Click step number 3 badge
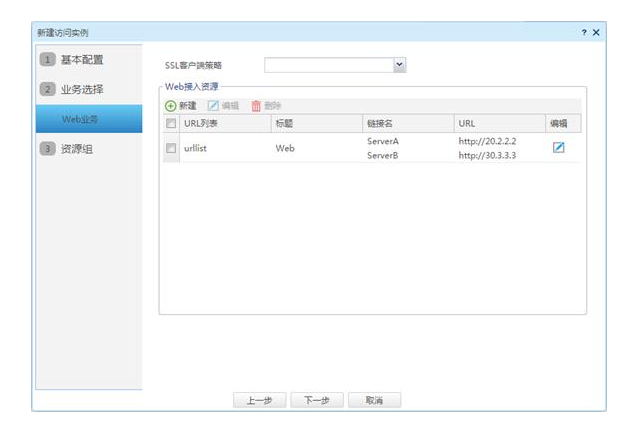 coord(48,149)
